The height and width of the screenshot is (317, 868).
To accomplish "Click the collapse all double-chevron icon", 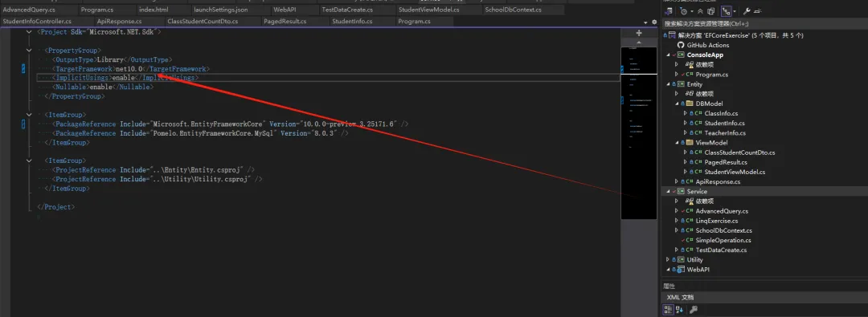I will click(x=700, y=11).
